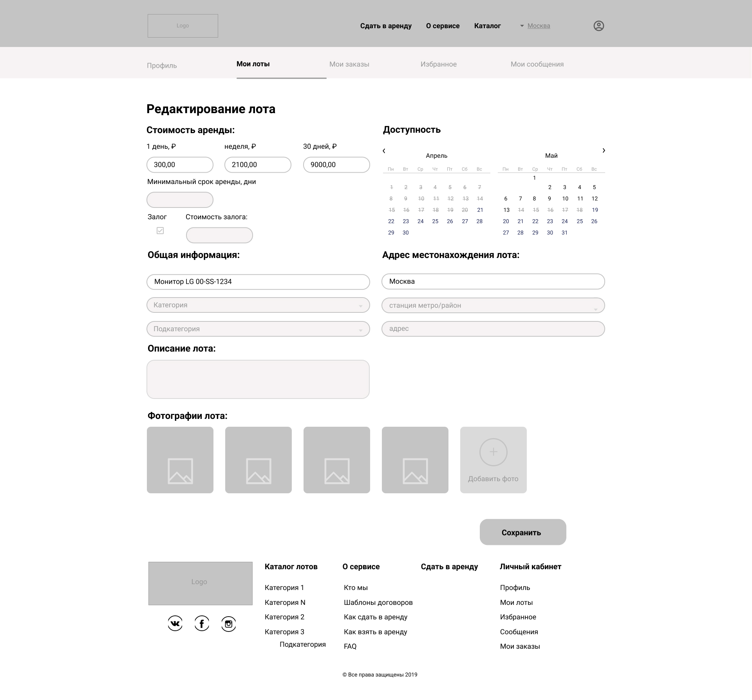Open footer Избранное link
The image size is (752, 700).
pos(518,617)
